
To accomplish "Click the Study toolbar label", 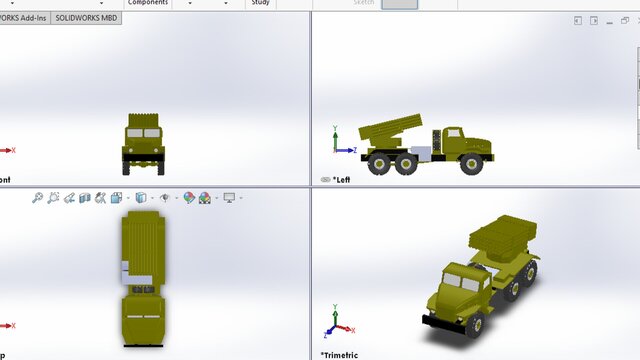I will click(x=260, y=2).
